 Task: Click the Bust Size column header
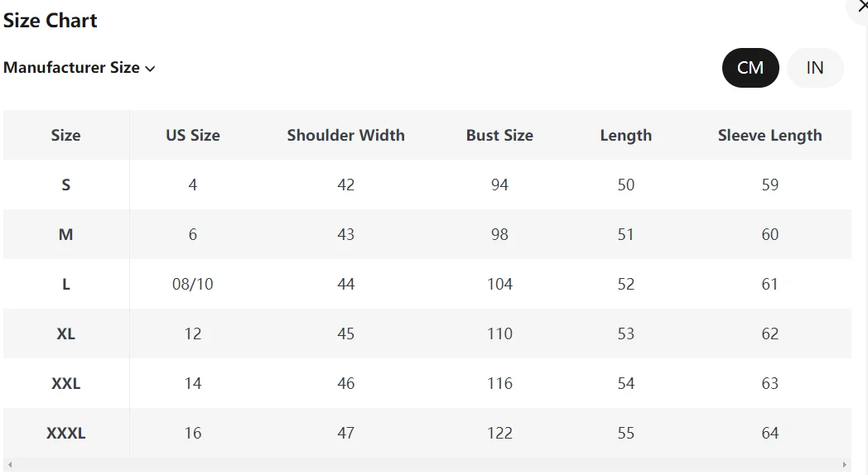(x=499, y=135)
